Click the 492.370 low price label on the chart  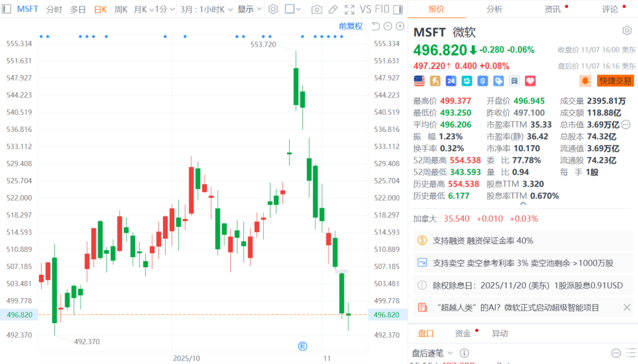[x=86, y=341]
